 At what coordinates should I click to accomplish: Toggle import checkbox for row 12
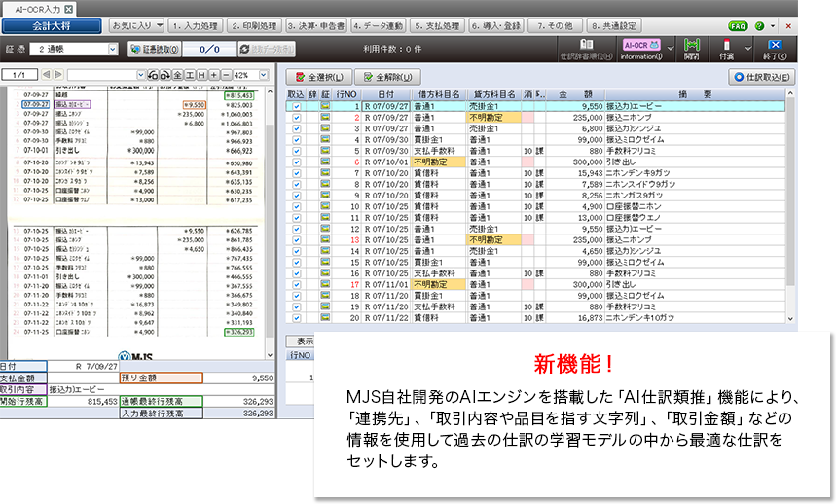[297, 229]
